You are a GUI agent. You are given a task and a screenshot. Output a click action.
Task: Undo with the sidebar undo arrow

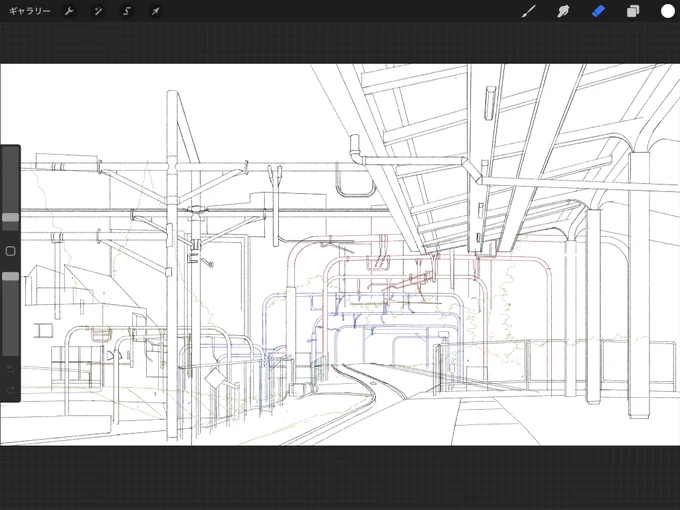tap(10, 369)
